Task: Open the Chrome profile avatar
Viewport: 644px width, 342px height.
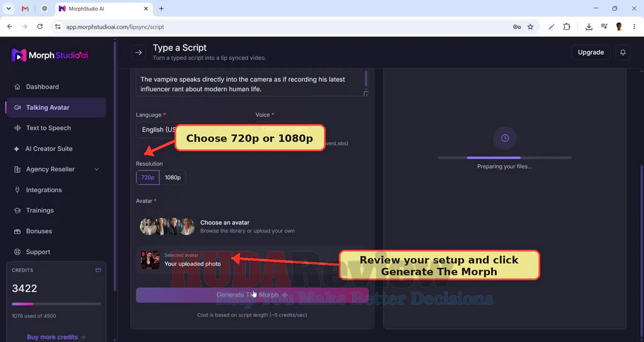Action: pyautogui.click(x=619, y=26)
